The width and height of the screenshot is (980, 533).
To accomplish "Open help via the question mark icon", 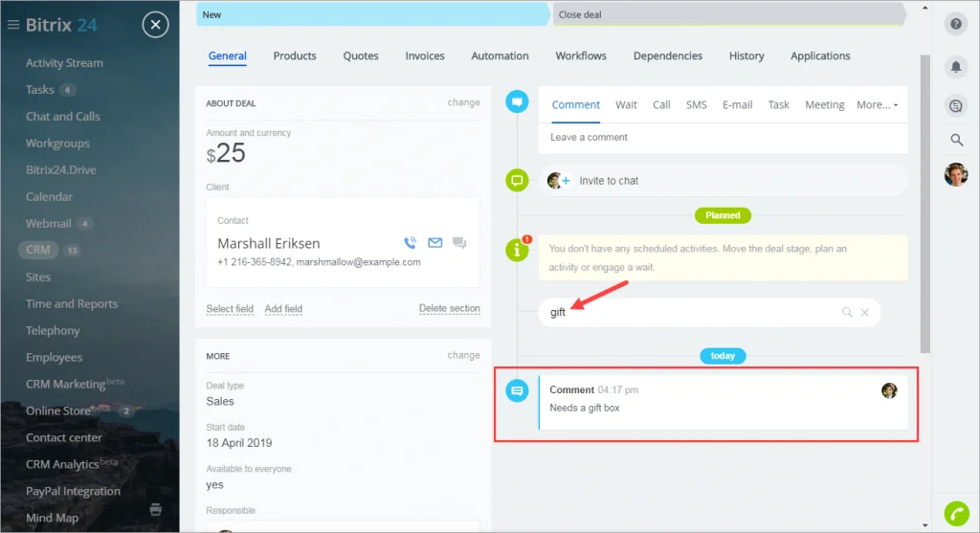I will [956, 24].
